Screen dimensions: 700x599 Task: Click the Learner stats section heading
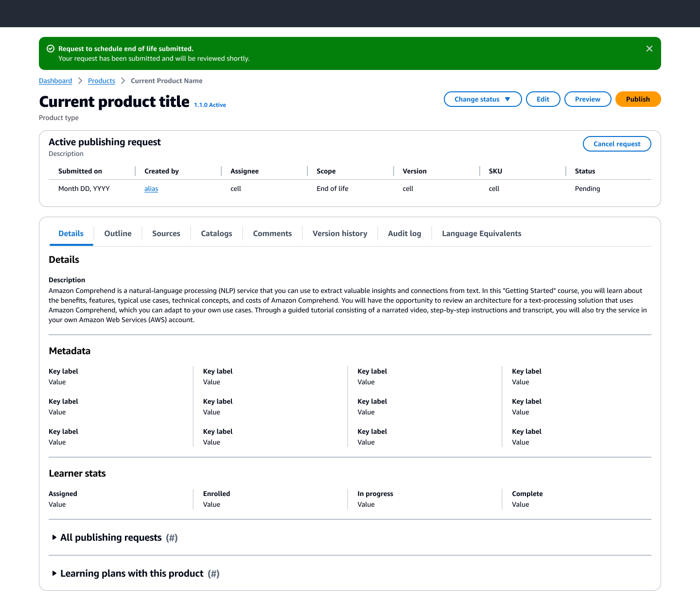pos(77,473)
